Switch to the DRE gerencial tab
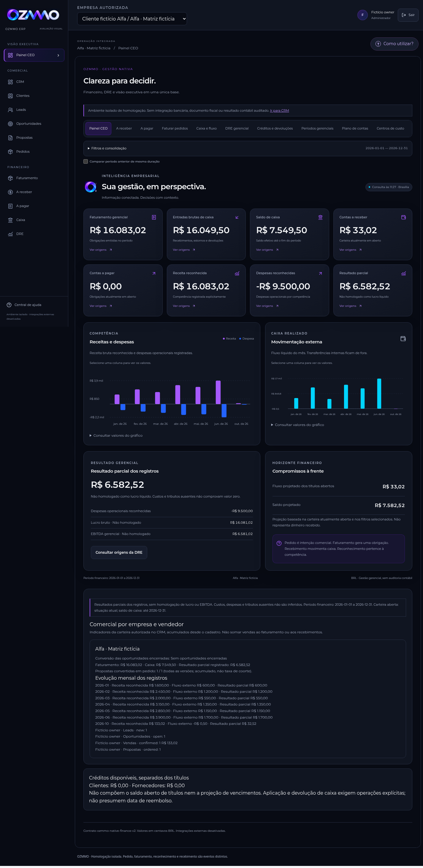 click(237, 128)
